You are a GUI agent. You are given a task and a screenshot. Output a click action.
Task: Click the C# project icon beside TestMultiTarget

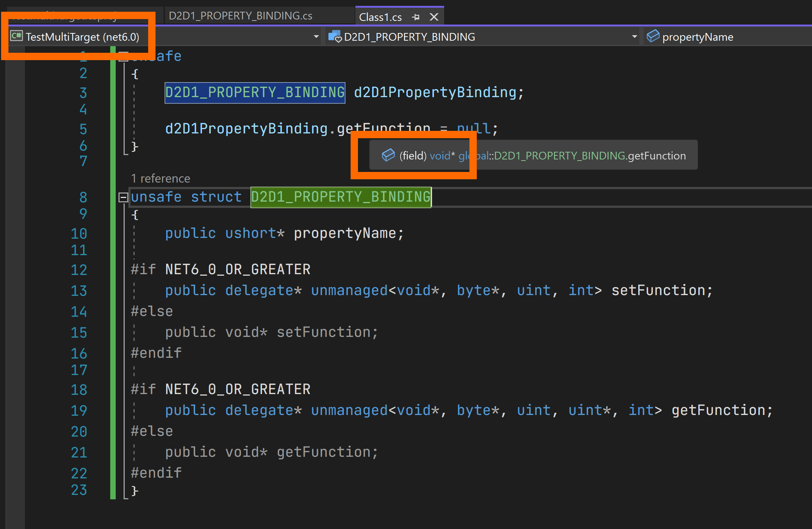pyautogui.click(x=17, y=36)
